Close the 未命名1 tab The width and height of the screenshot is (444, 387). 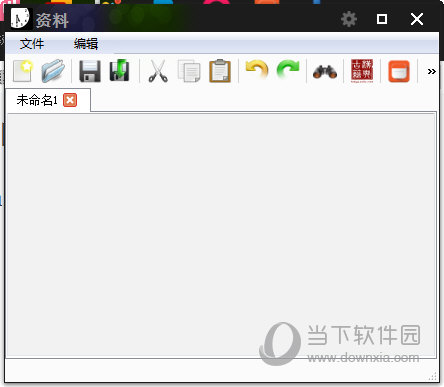[x=70, y=100]
